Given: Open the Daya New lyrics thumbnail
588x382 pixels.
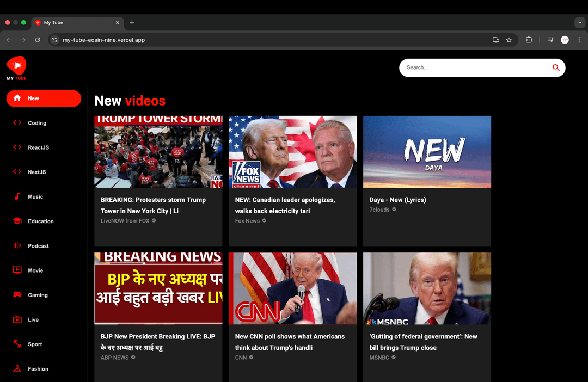Looking at the screenshot, I should (427, 151).
